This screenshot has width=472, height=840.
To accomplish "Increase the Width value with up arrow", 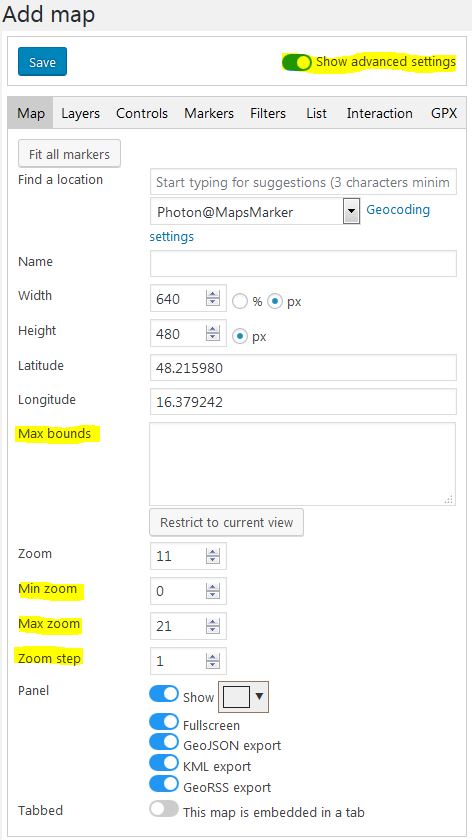I will coord(213,295).
